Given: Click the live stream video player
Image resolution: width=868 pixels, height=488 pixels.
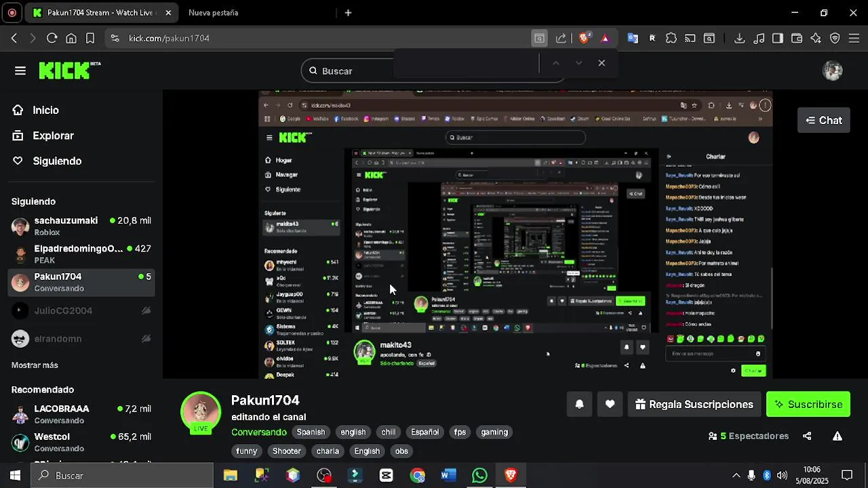Looking at the screenshot, I should 515,235.
